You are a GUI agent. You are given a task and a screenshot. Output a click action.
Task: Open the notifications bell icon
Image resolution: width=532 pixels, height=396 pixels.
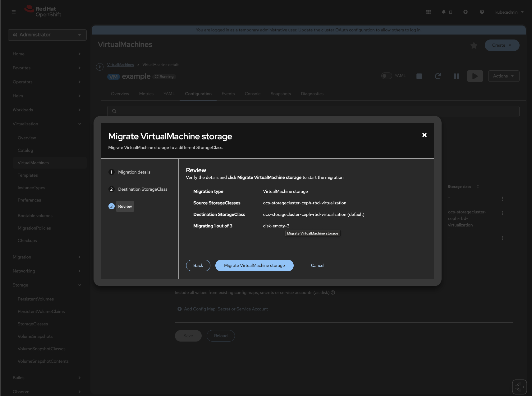click(444, 12)
